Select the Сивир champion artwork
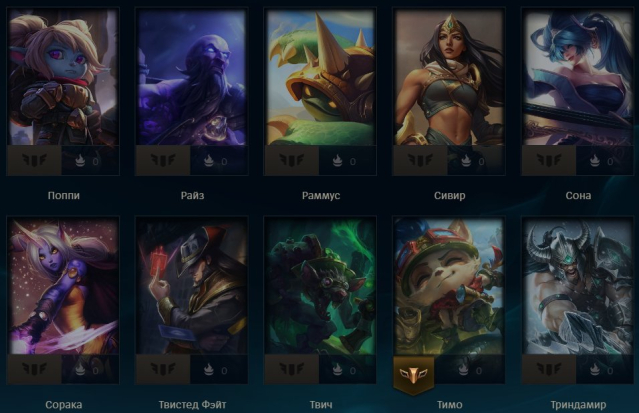 point(449,77)
